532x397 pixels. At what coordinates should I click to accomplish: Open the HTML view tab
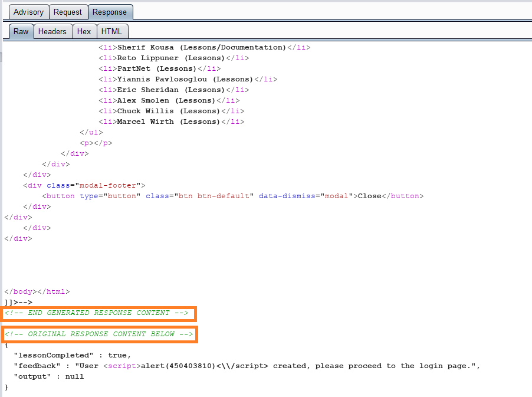(111, 31)
